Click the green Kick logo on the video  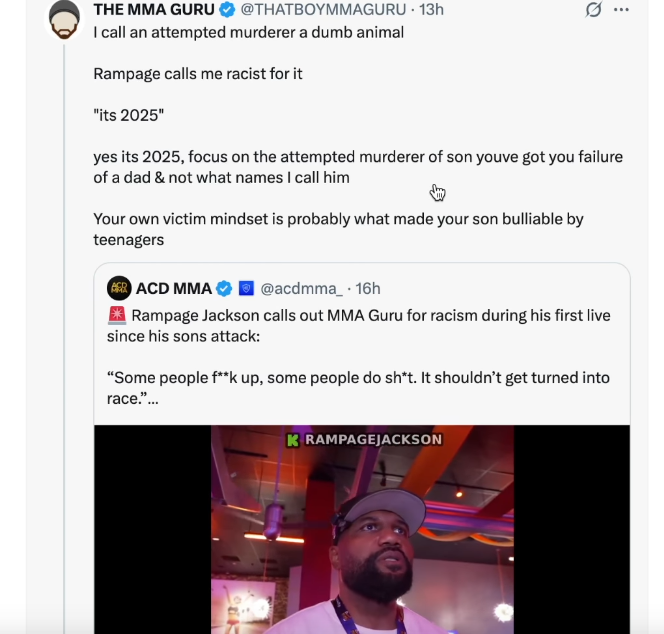pos(293,439)
